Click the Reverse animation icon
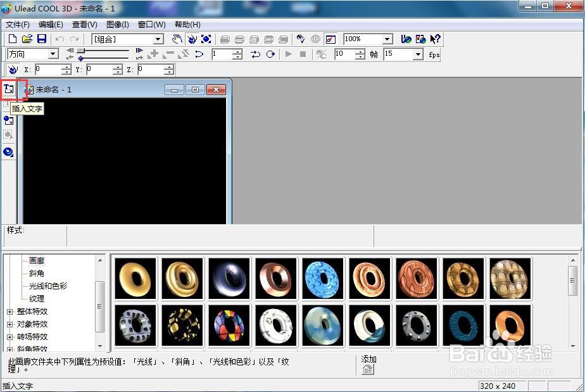 tap(184, 54)
